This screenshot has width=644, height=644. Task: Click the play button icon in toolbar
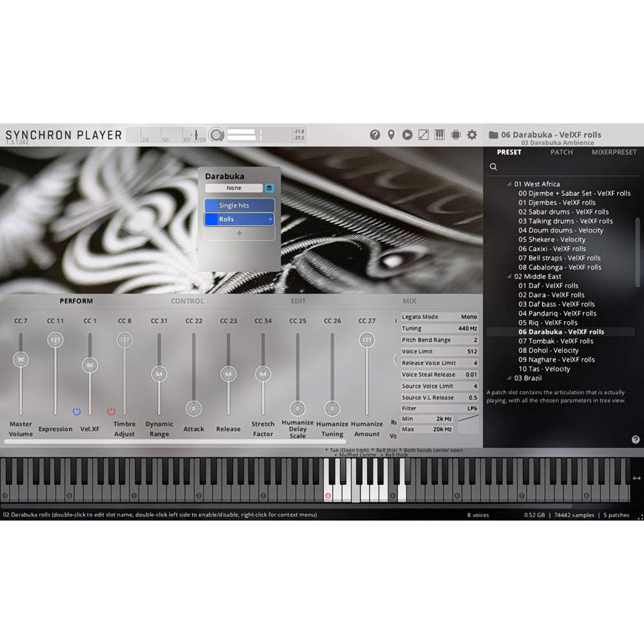[407, 135]
